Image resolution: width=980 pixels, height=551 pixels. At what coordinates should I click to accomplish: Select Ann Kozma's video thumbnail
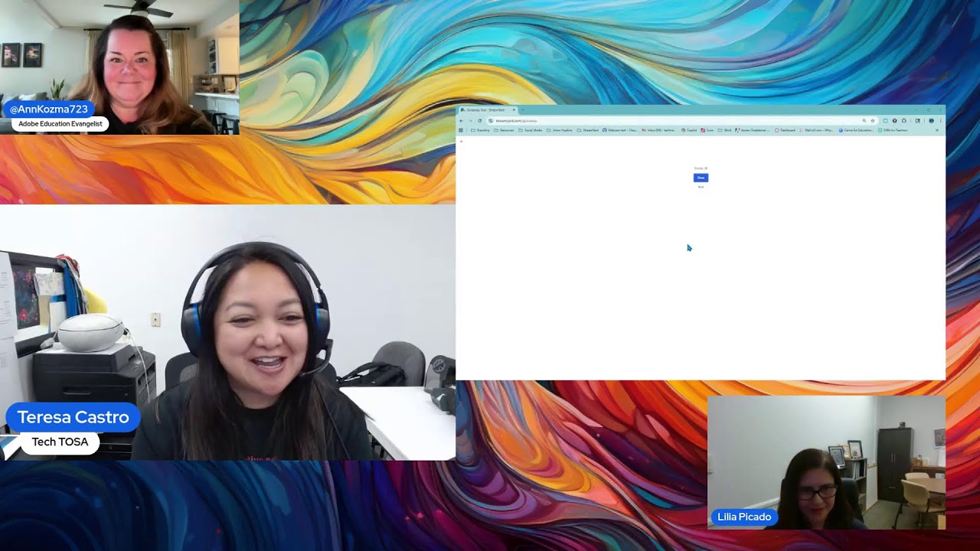tap(119, 67)
